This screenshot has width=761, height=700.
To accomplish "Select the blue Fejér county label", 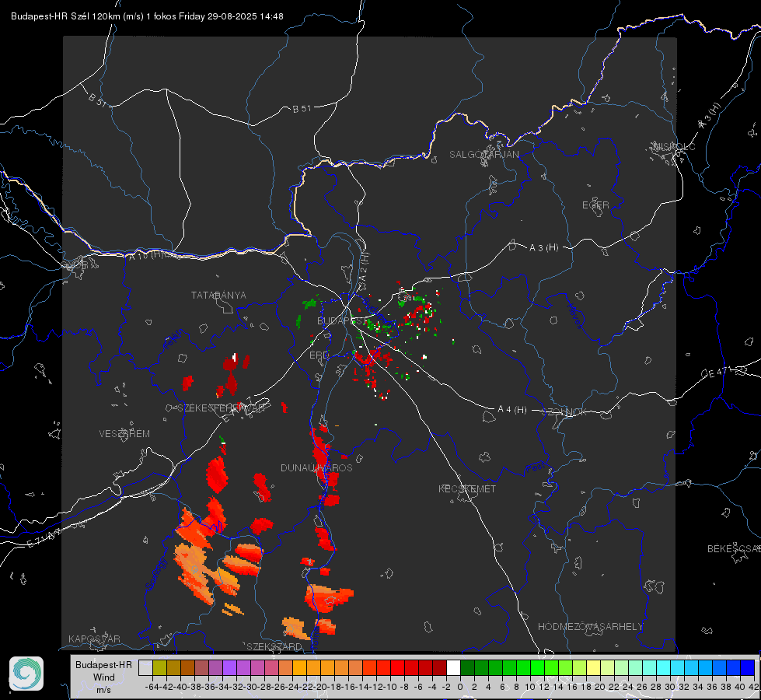I will click(174, 340).
